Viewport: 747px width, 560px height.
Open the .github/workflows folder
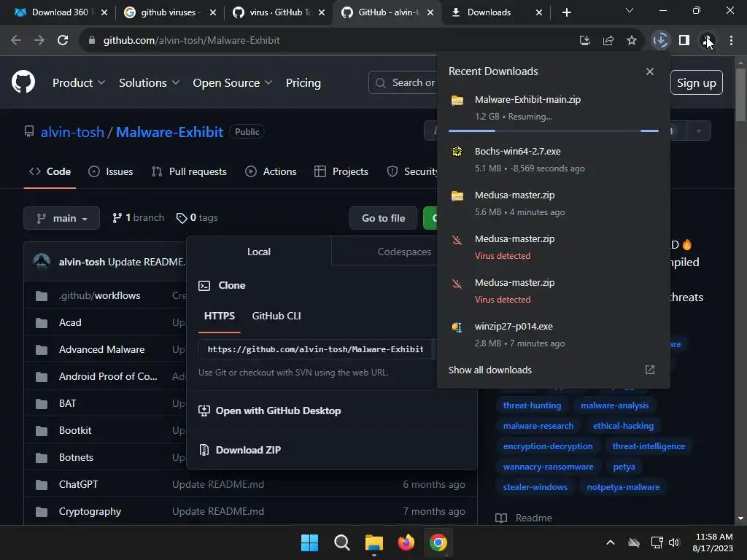(99, 296)
